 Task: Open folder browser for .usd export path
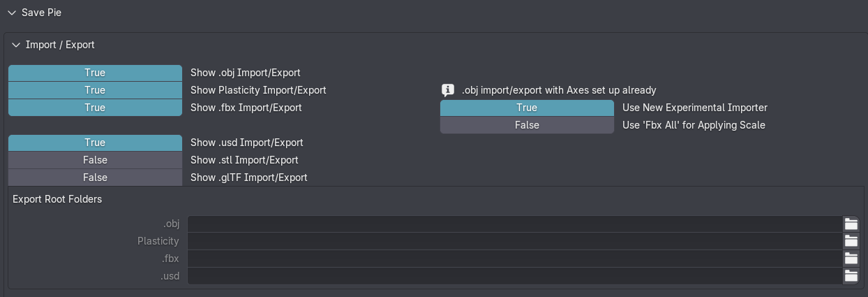point(851,276)
